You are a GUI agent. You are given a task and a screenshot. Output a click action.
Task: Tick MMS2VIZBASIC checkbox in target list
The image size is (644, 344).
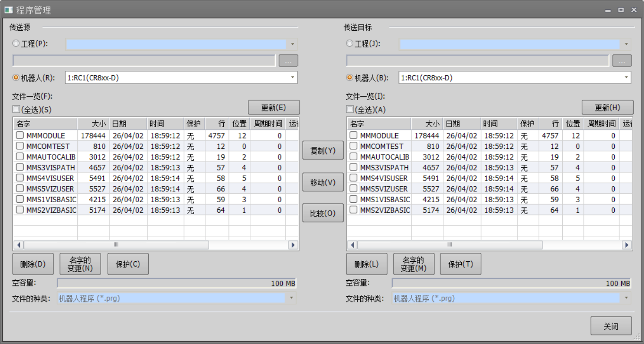pos(353,210)
